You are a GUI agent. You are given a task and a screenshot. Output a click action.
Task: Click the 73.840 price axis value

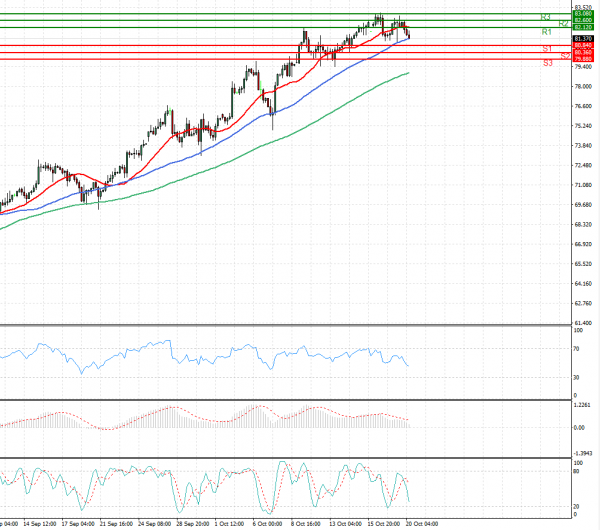tap(583, 145)
